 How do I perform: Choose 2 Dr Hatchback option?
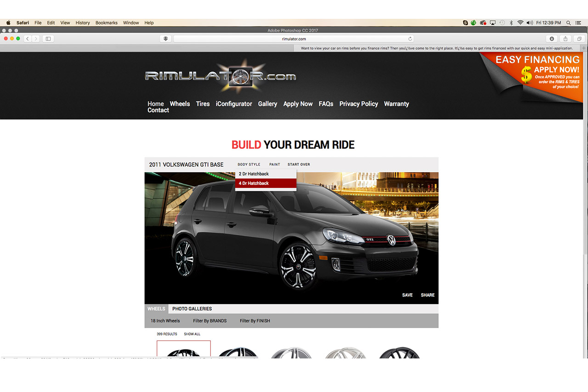(266, 174)
